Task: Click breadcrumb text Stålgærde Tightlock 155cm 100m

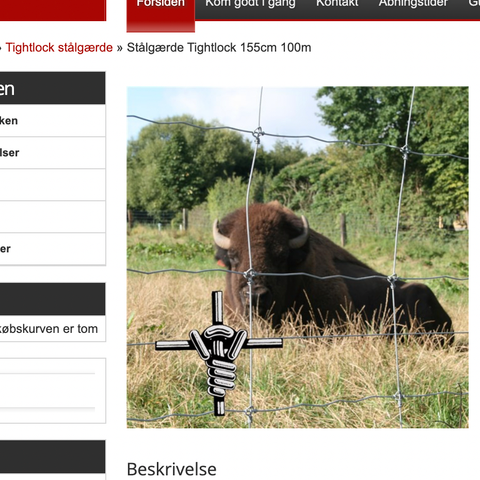Action: tap(219, 48)
